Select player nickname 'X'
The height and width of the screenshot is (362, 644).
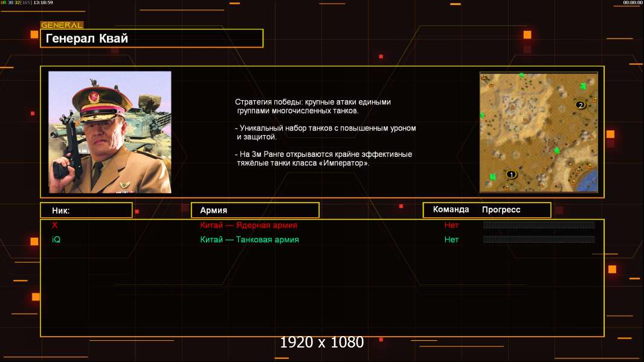54,225
